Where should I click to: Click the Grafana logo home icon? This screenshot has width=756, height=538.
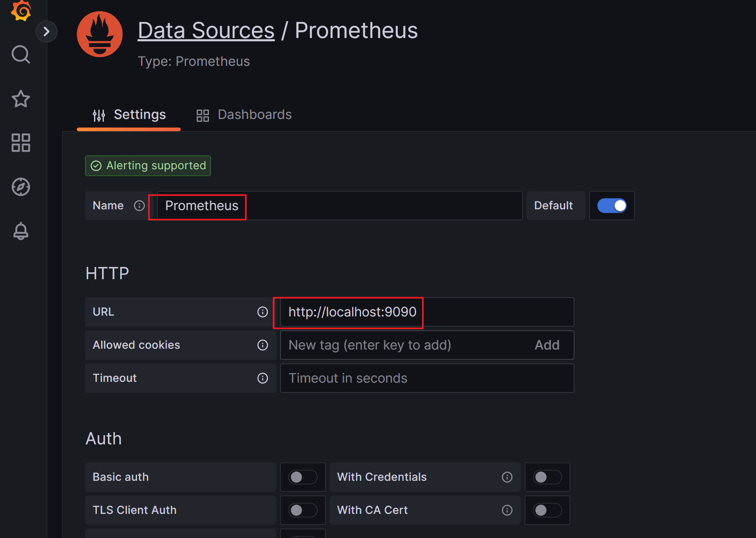(21, 10)
